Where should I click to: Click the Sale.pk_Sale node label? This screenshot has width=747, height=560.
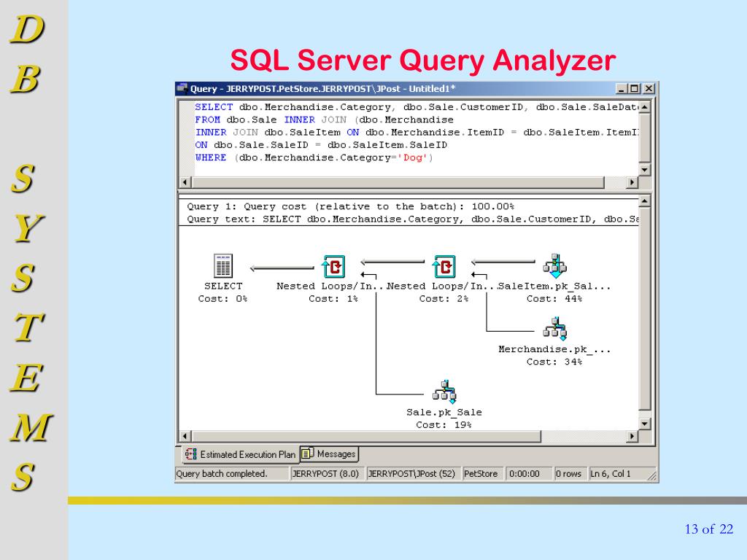tap(444, 412)
